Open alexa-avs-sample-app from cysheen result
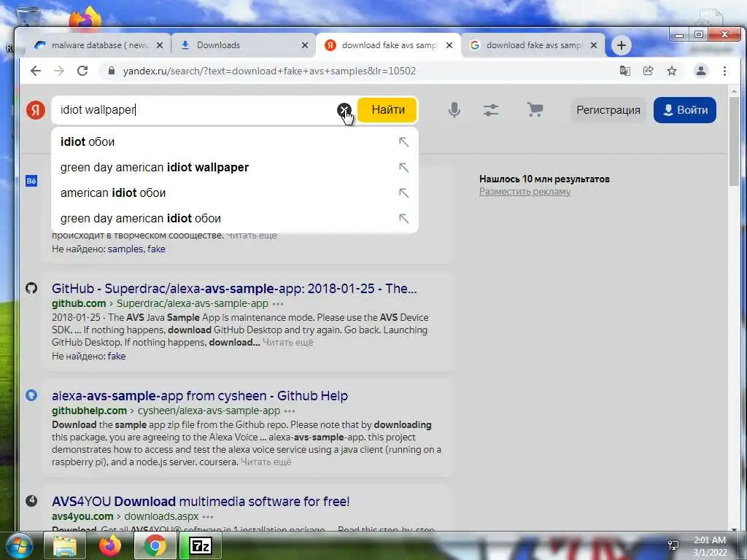Image resolution: width=747 pixels, height=560 pixels. pos(200,396)
